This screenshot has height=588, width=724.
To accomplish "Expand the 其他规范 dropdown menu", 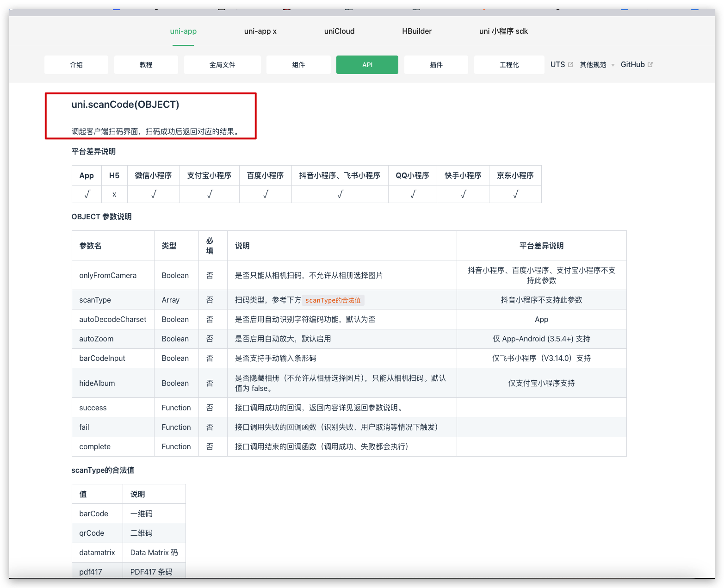I will (x=593, y=65).
